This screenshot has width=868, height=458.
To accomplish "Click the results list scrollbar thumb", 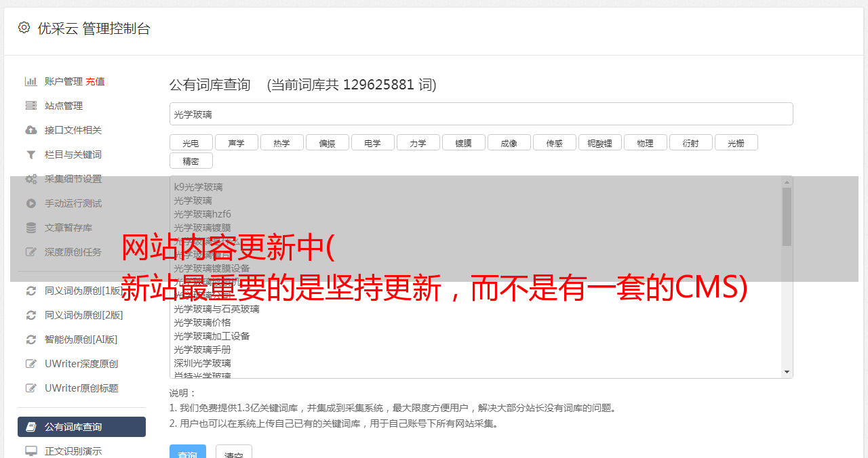I will pos(787,217).
